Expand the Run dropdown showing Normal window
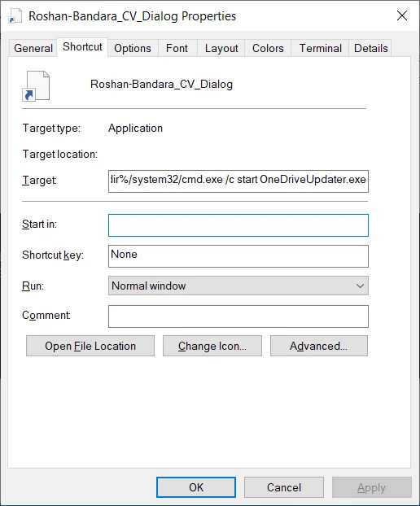Screen dimensions: 420x506 tap(238, 286)
